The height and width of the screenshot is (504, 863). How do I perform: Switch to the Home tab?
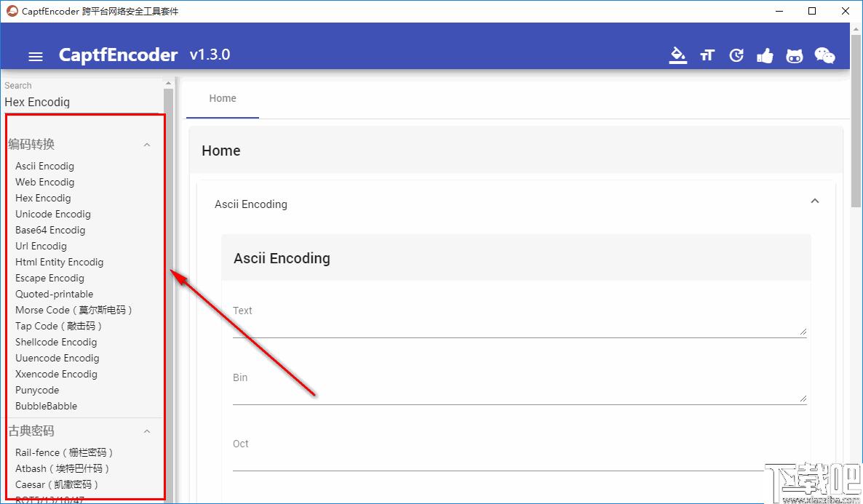223,98
